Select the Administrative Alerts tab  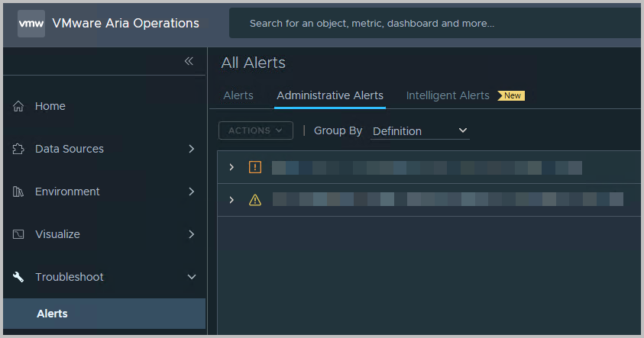330,95
